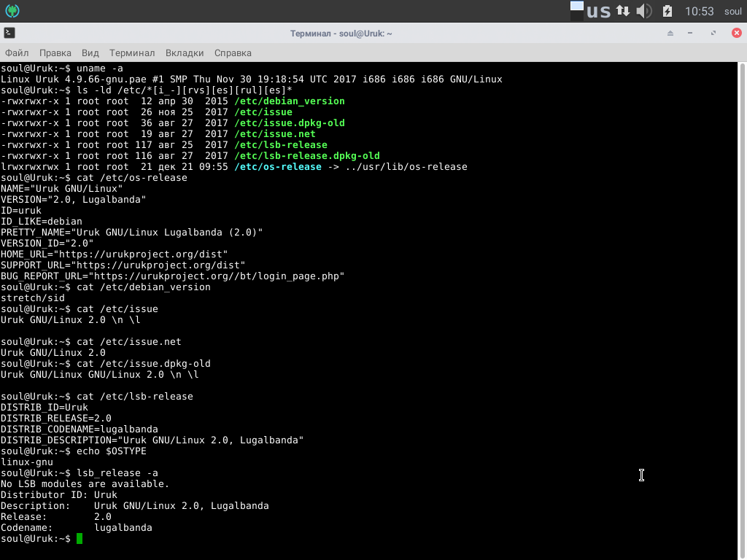Image resolution: width=747 pixels, height=560 pixels.
Task: Roll up the terminal window
Action: pos(670,34)
